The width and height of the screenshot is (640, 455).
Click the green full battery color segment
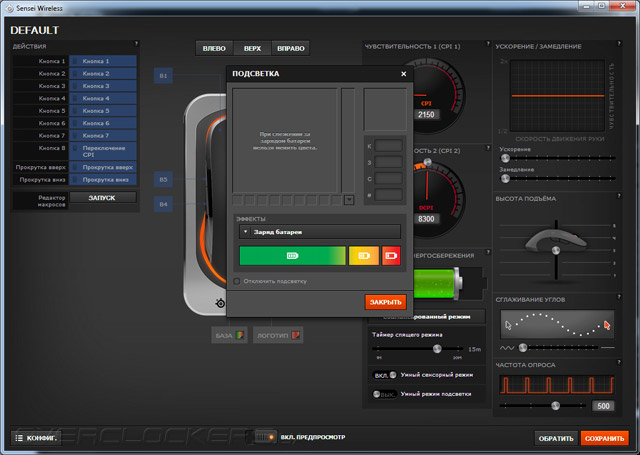pyautogui.click(x=292, y=256)
